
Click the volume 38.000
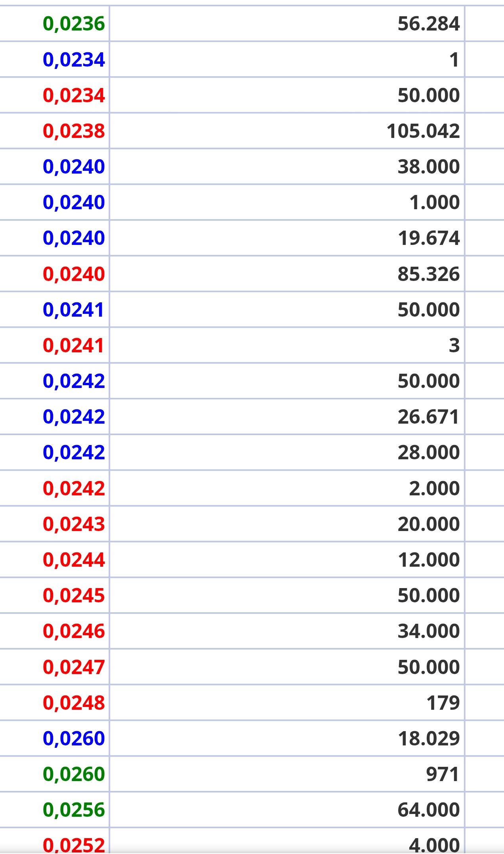point(429,167)
